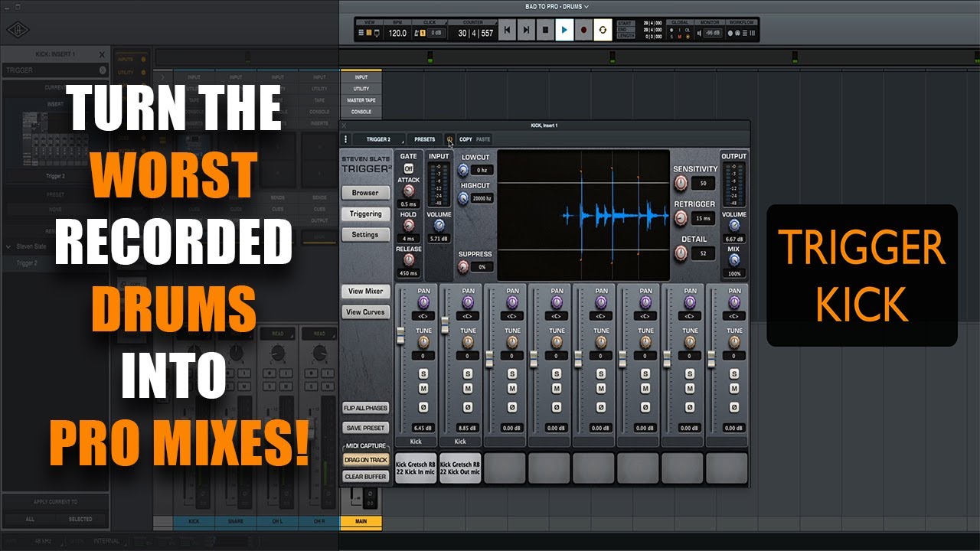
Task: Click the skip forward transport button
Action: (526, 31)
